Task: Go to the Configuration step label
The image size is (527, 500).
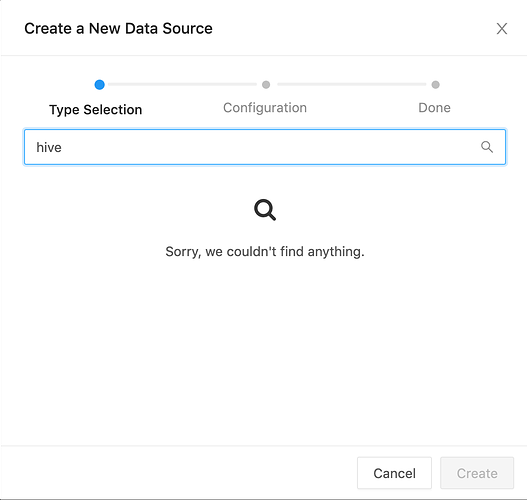Action: 265,108
